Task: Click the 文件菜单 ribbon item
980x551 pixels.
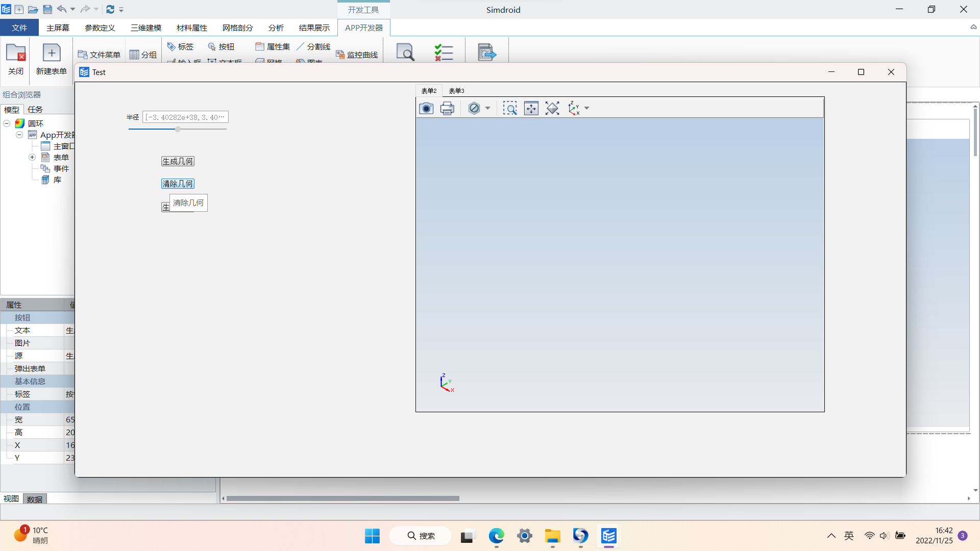Action: coord(99,55)
